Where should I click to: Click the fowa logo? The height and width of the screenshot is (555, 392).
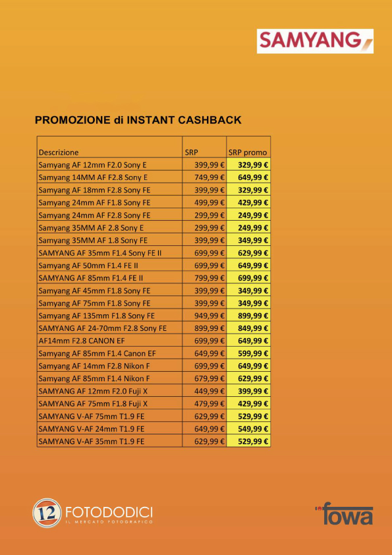[x=343, y=513]
